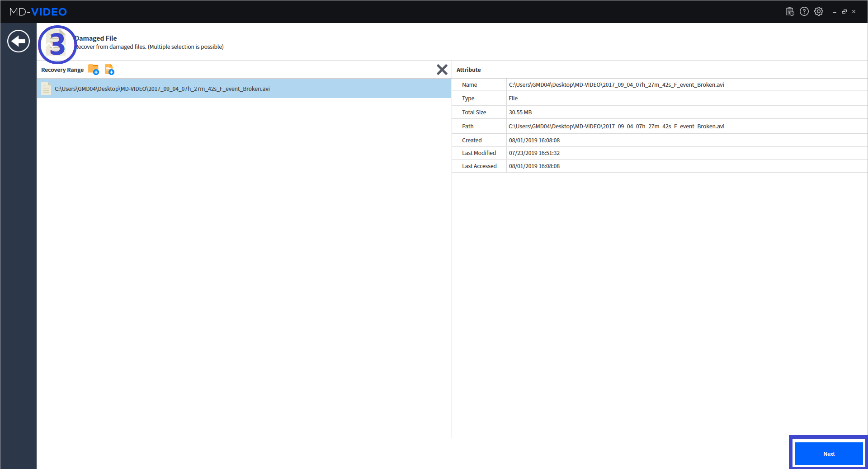Select the 2017_09_04 Broken.avi file entry
Image resolution: width=868 pixels, height=469 pixels.
click(162, 89)
